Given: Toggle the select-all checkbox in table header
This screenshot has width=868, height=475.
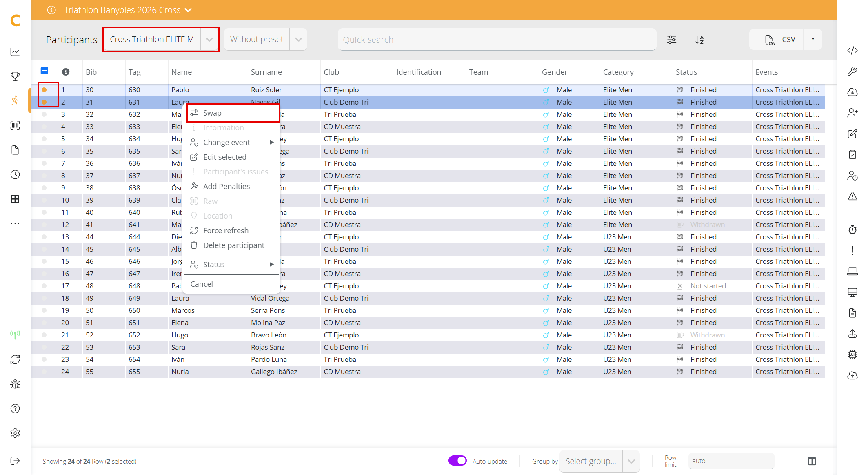Looking at the screenshot, I should [44, 71].
